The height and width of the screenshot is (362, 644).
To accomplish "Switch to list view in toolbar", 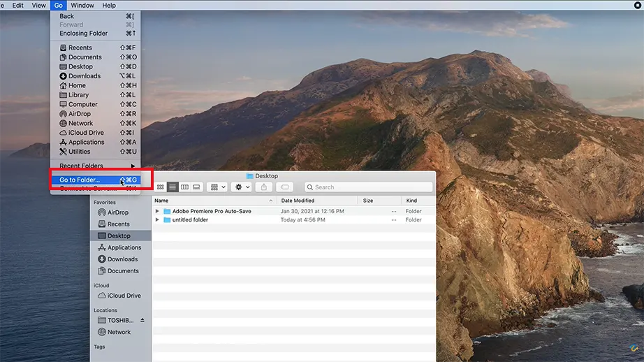I will 173,187.
